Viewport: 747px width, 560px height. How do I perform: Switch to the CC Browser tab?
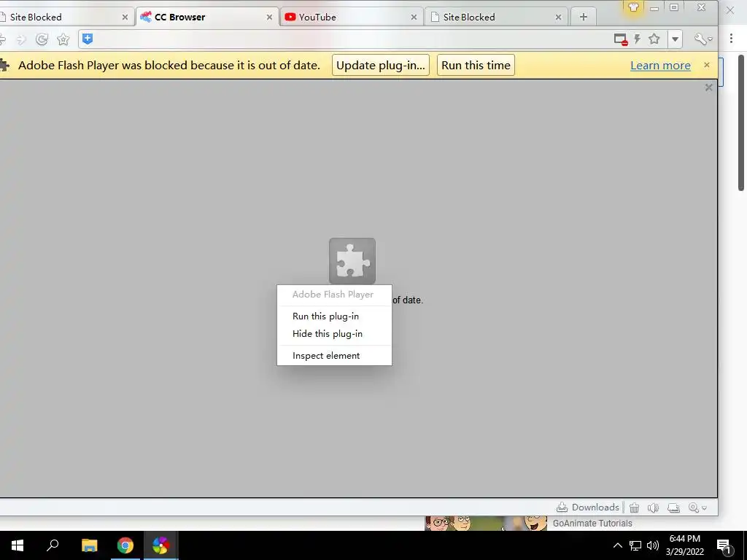[x=207, y=17]
